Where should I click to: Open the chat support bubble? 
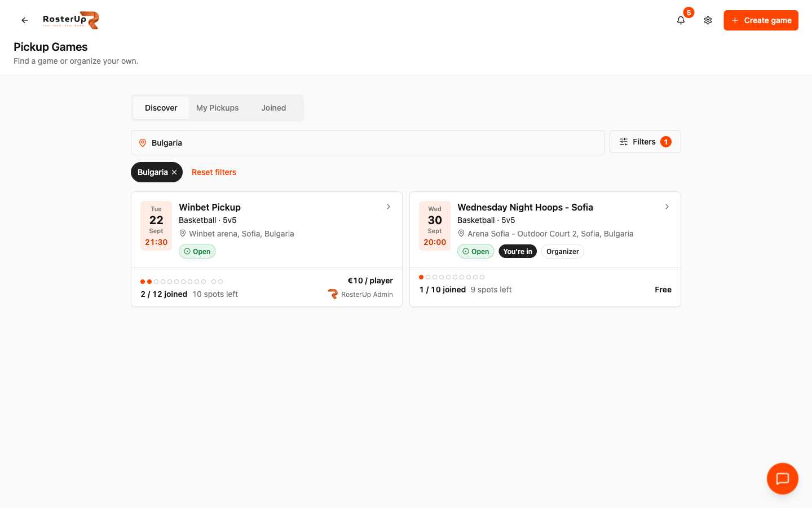pos(783,479)
